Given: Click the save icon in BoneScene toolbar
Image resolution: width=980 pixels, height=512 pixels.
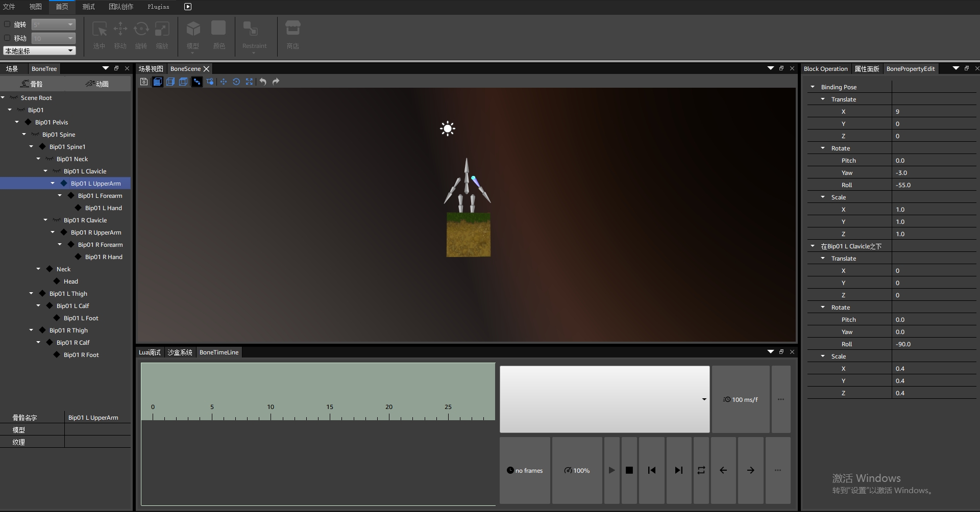Looking at the screenshot, I should (x=144, y=82).
